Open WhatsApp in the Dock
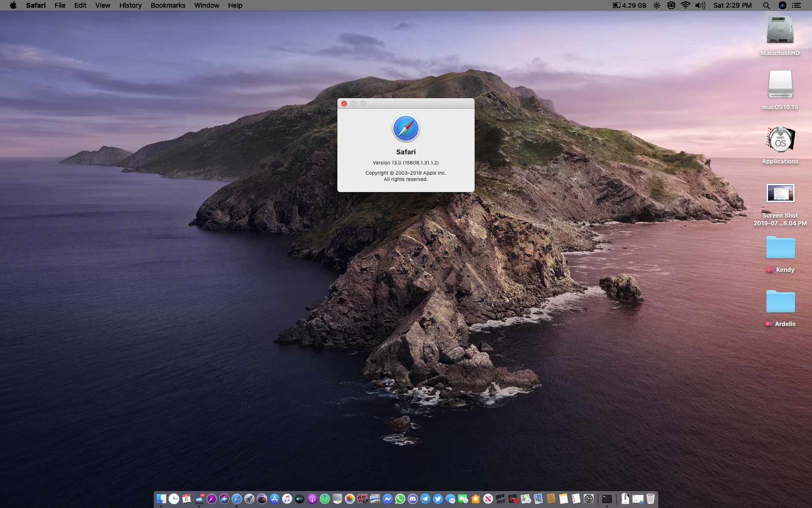The image size is (812, 508). pos(400,499)
